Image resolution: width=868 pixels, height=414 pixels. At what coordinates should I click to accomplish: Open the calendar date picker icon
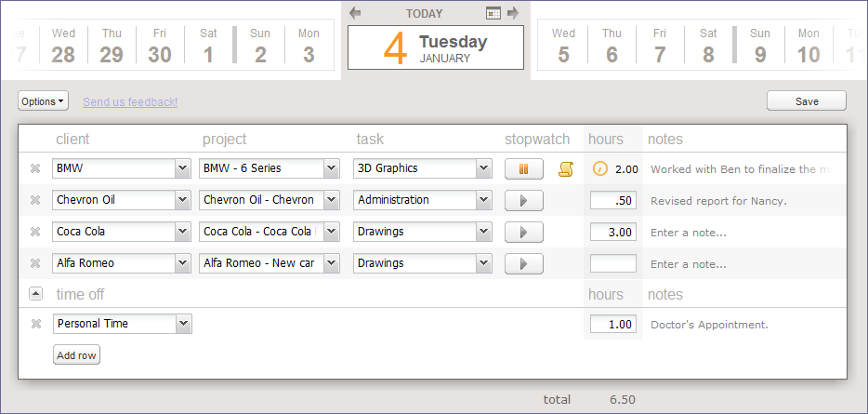(x=493, y=13)
